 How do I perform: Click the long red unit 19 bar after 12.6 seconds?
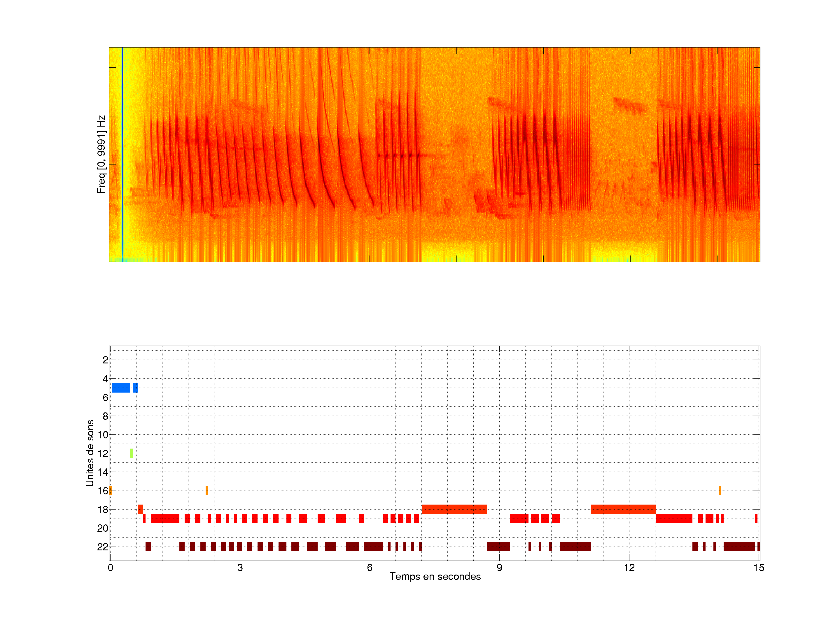674,518
